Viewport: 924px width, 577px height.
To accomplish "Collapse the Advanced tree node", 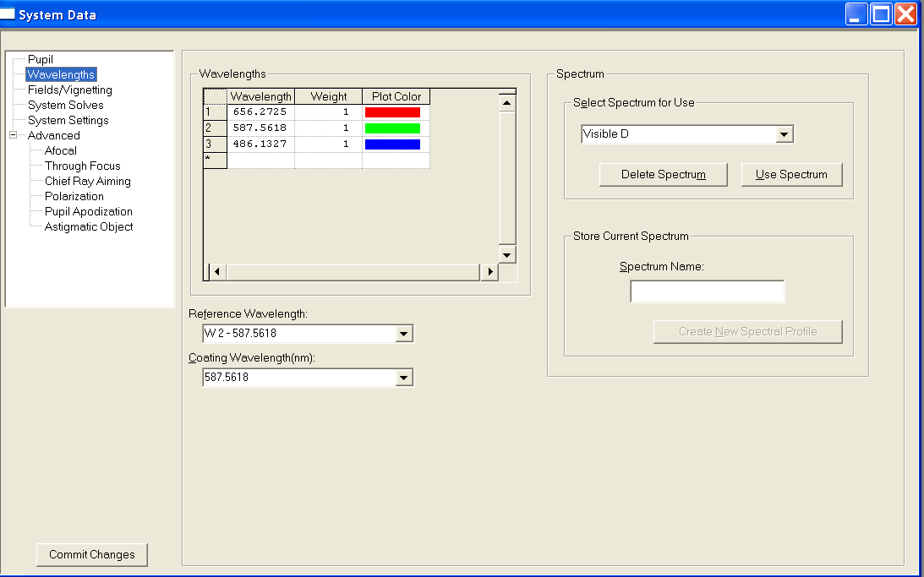I will (14, 135).
